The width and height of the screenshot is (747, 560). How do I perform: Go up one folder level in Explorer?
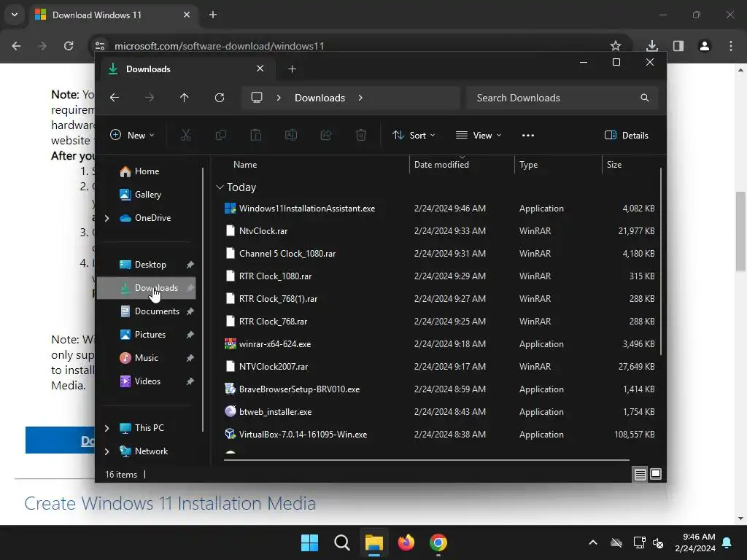pos(185,98)
